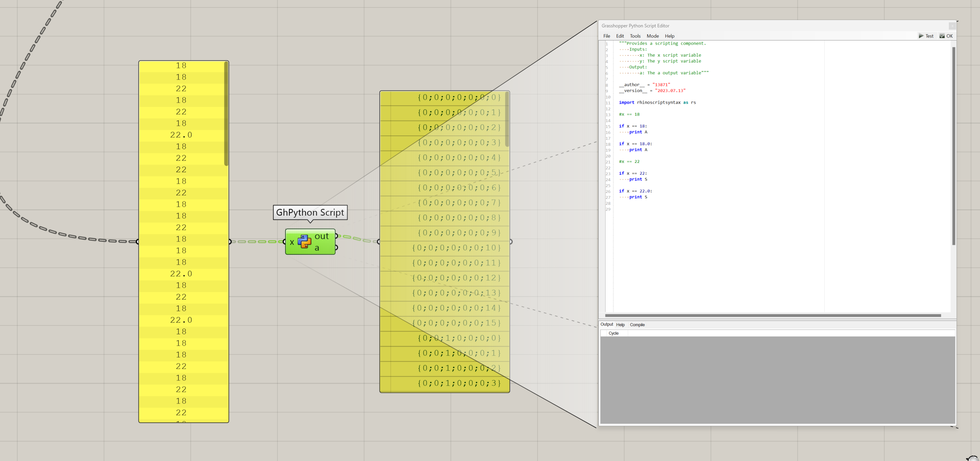Click the a output grip of GhPython
The image size is (980, 461).
[x=336, y=248]
